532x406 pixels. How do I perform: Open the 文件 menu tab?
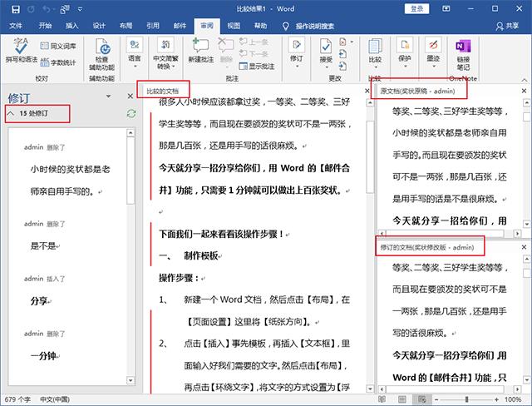pos(16,26)
